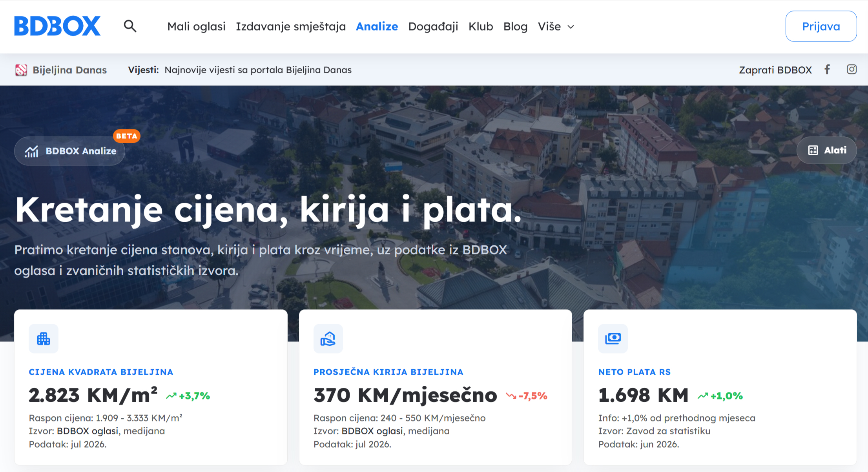This screenshot has height=472, width=868.
Task: Select the Prosječna kirija Bijeljina heading
Action: [x=388, y=372]
